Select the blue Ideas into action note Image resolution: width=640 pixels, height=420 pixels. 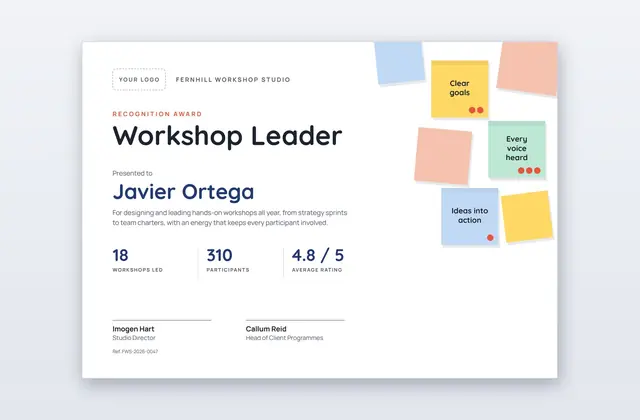(x=470, y=216)
